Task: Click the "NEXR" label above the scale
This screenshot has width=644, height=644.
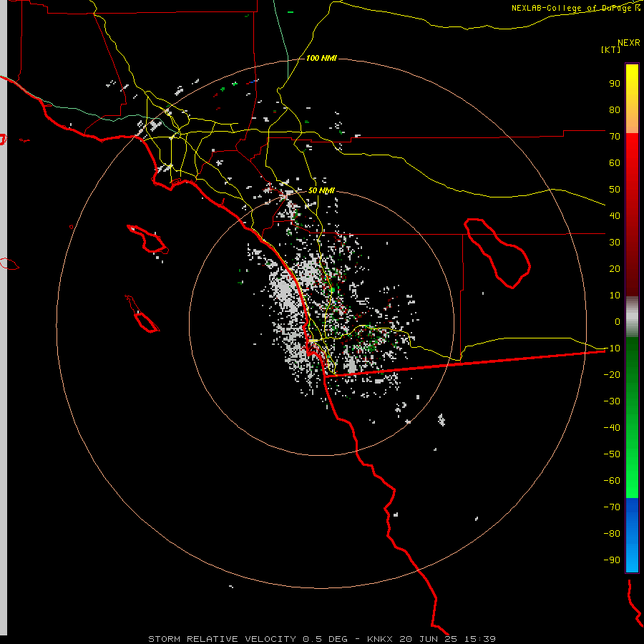Action: (629, 43)
